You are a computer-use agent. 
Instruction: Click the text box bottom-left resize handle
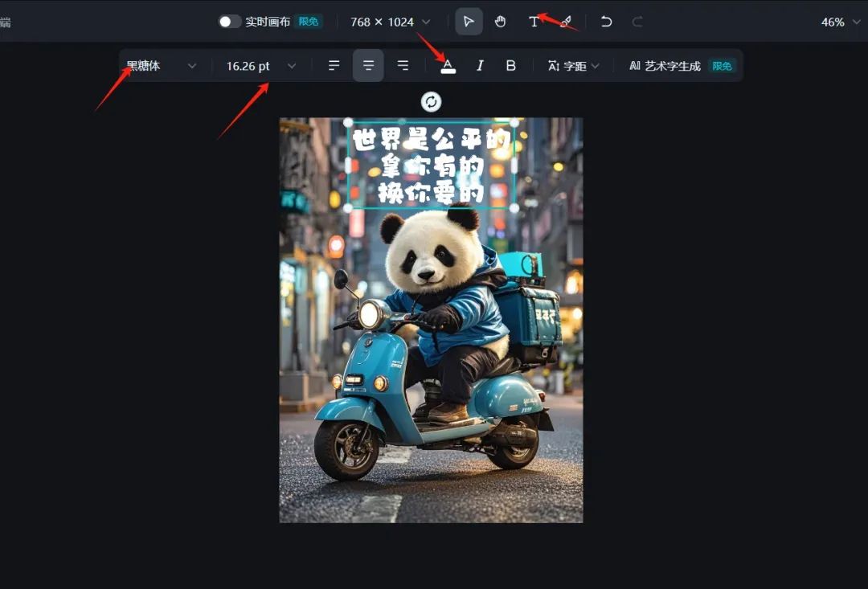click(x=348, y=208)
